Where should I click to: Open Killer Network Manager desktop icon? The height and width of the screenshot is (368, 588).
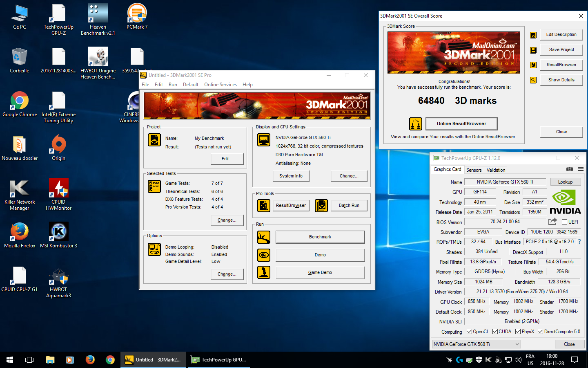point(19,195)
